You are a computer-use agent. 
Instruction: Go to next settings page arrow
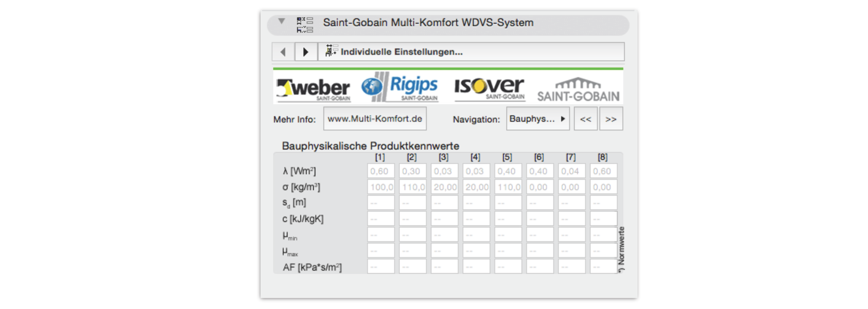click(x=306, y=52)
